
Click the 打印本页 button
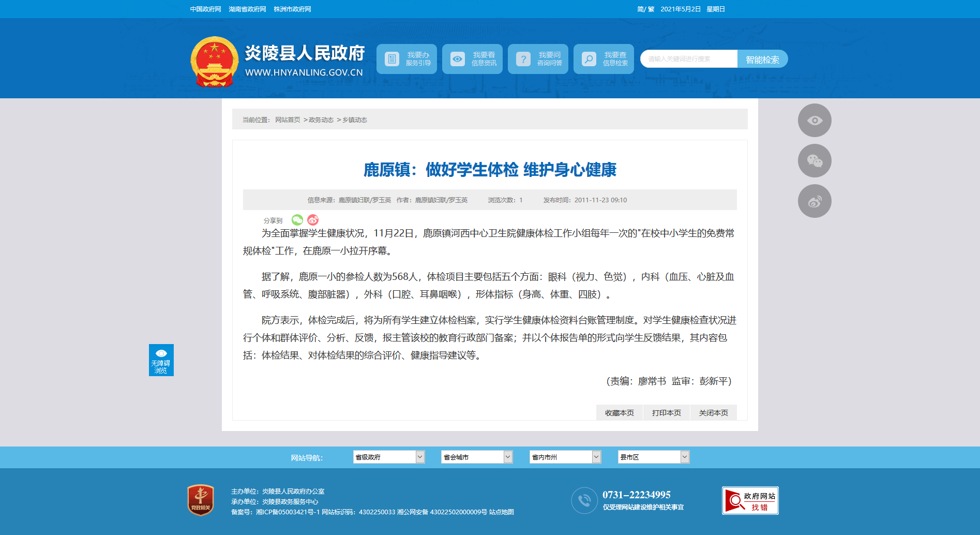click(666, 413)
